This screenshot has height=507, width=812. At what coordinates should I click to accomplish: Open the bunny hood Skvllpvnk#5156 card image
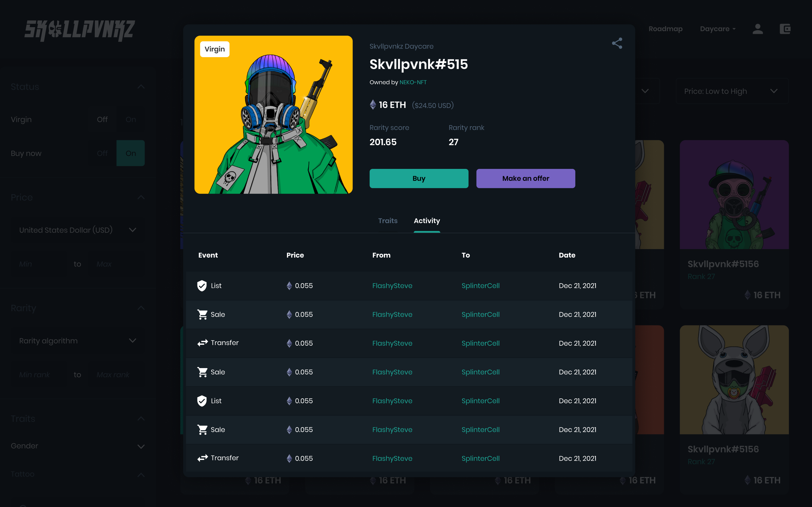(734, 379)
